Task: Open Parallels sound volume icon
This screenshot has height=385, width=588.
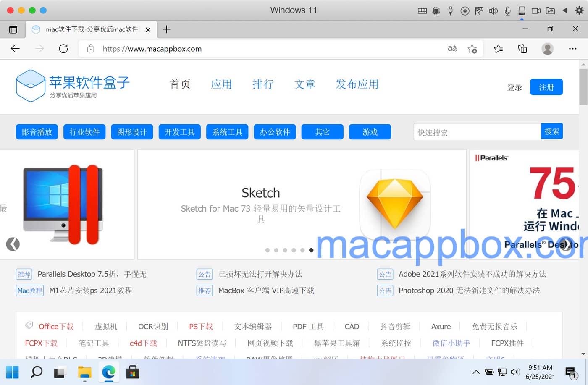Action: click(493, 11)
